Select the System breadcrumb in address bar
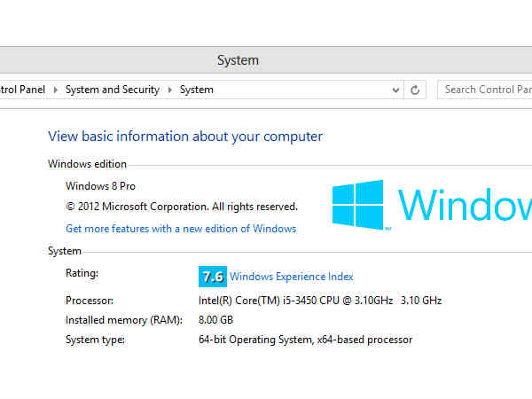The height and width of the screenshot is (399, 532). (196, 90)
